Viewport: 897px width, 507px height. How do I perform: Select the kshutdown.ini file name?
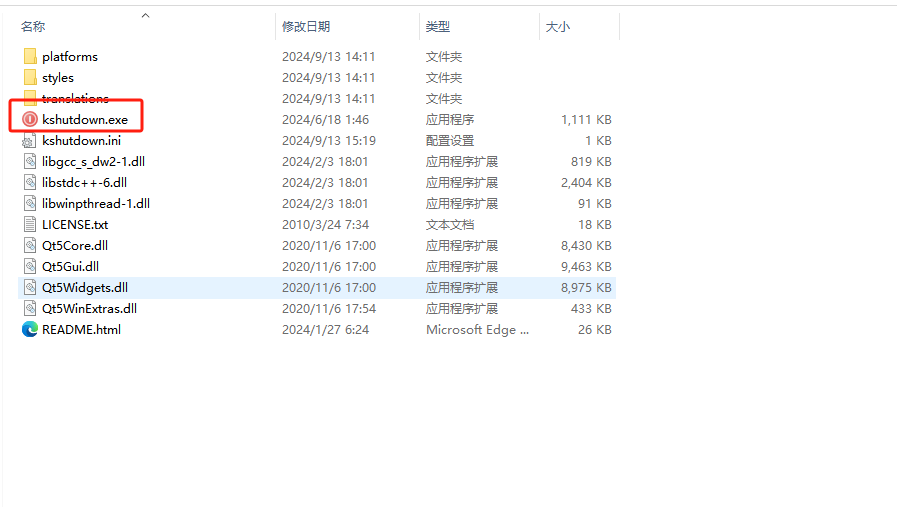tap(81, 141)
